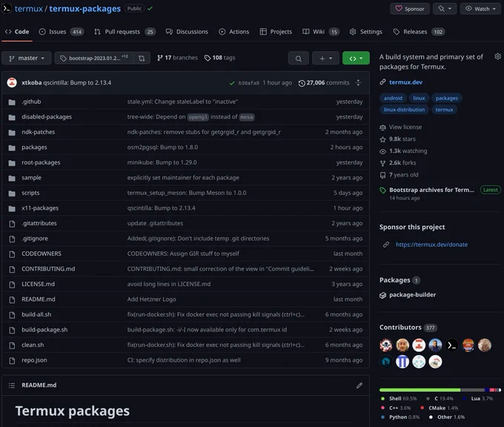
Task: Switch to the Pull requests tab
Action: click(125, 32)
